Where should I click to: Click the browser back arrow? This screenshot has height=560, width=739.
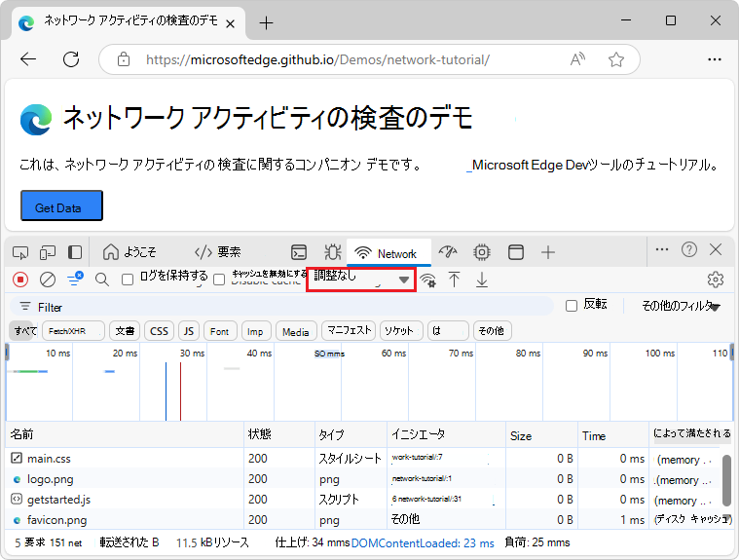(x=28, y=59)
